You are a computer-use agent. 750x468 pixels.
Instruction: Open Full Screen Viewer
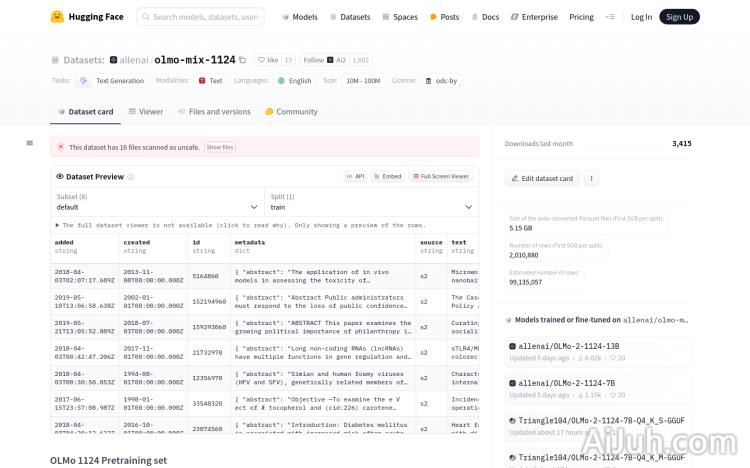click(x=440, y=176)
